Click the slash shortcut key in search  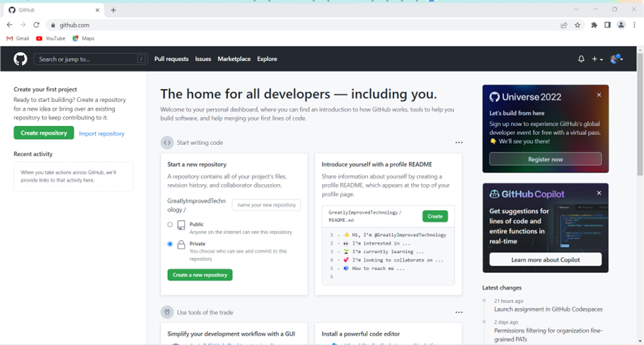141,59
